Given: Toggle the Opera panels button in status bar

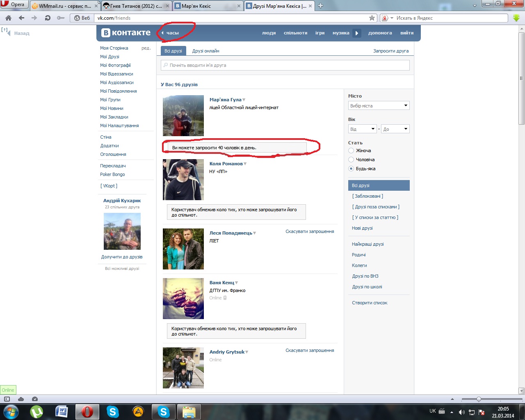Looking at the screenshot, I should 7,399.
